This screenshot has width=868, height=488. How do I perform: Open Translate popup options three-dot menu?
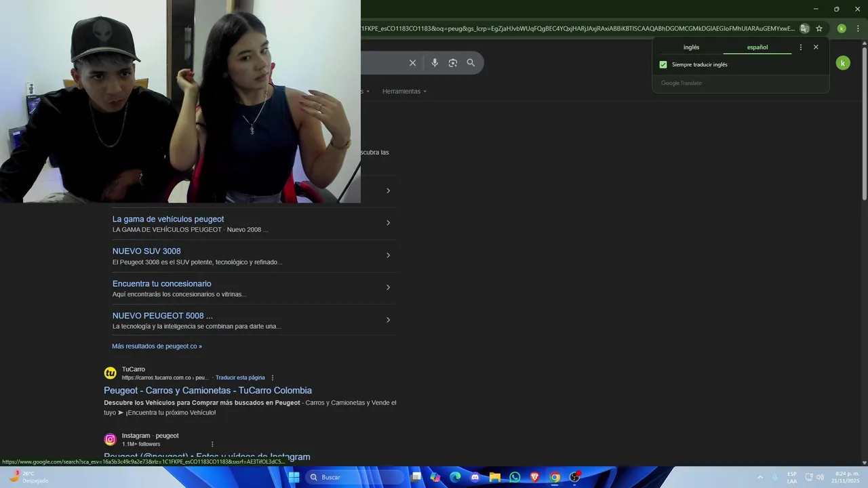tap(801, 47)
